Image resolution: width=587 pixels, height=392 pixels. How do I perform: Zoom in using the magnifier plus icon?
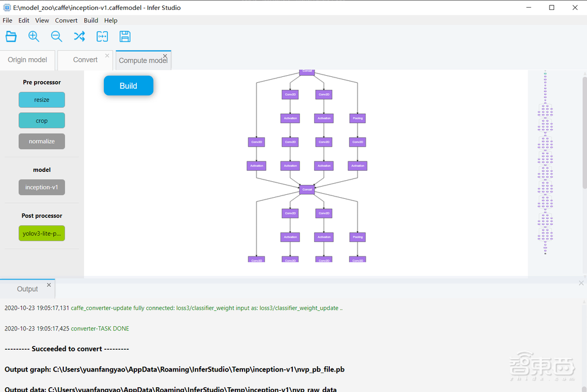34,36
